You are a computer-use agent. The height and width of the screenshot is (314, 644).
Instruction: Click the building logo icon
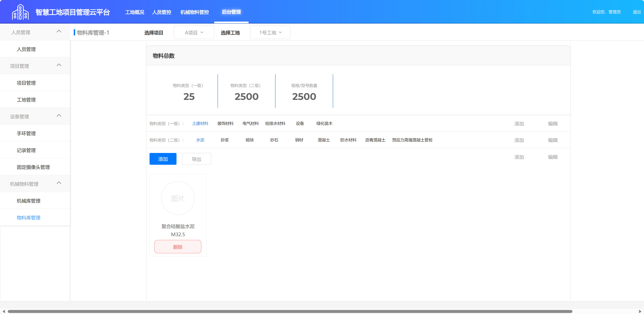21,12
